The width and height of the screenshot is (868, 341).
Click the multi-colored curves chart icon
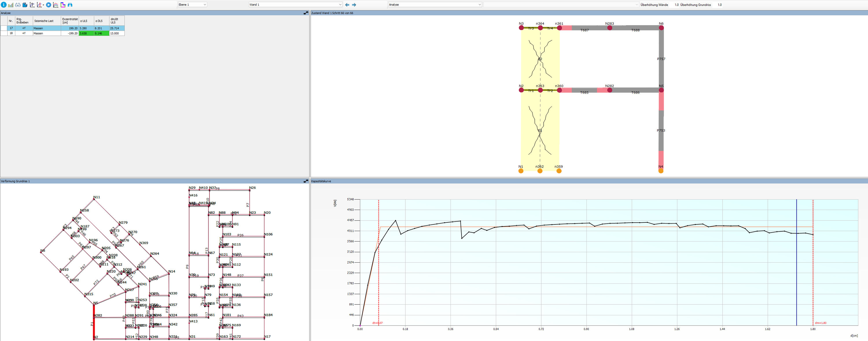tap(56, 5)
